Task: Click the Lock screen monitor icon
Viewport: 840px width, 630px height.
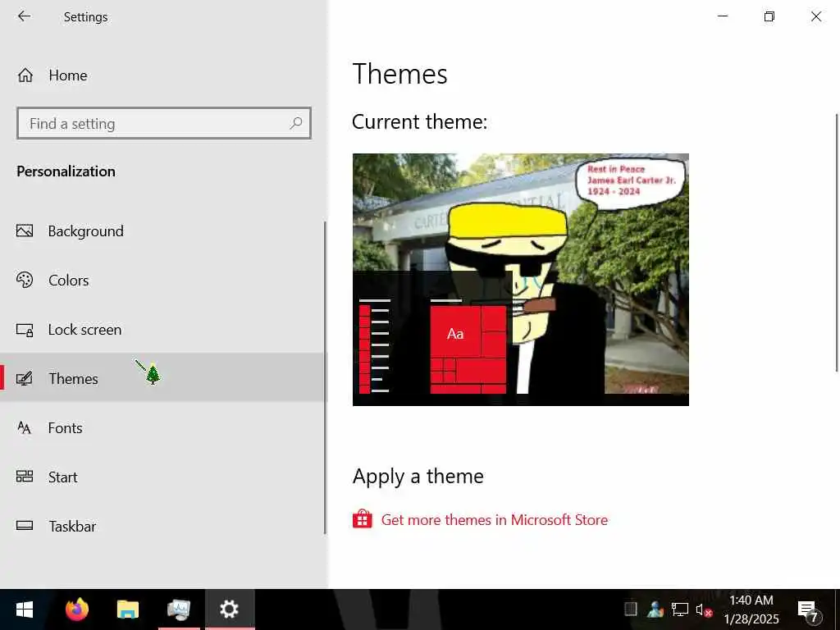Action: click(25, 330)
